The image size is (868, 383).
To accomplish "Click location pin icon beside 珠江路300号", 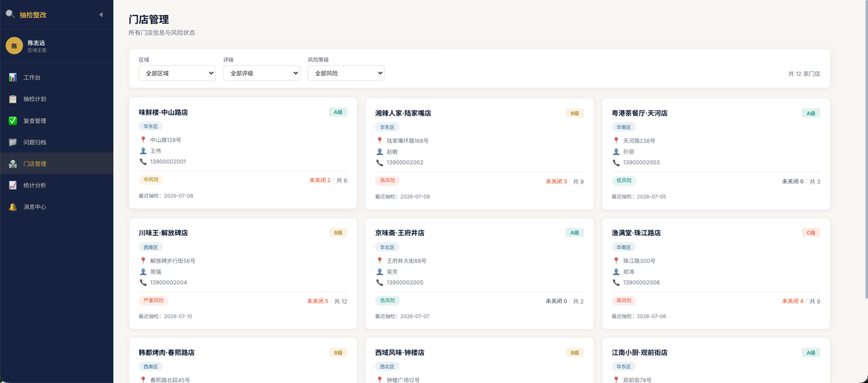I will 616,261.
